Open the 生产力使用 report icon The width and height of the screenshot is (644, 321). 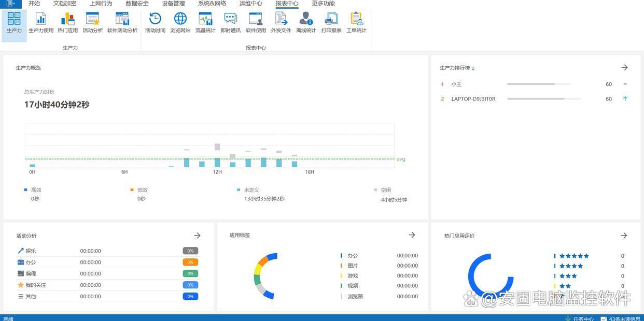40,23
